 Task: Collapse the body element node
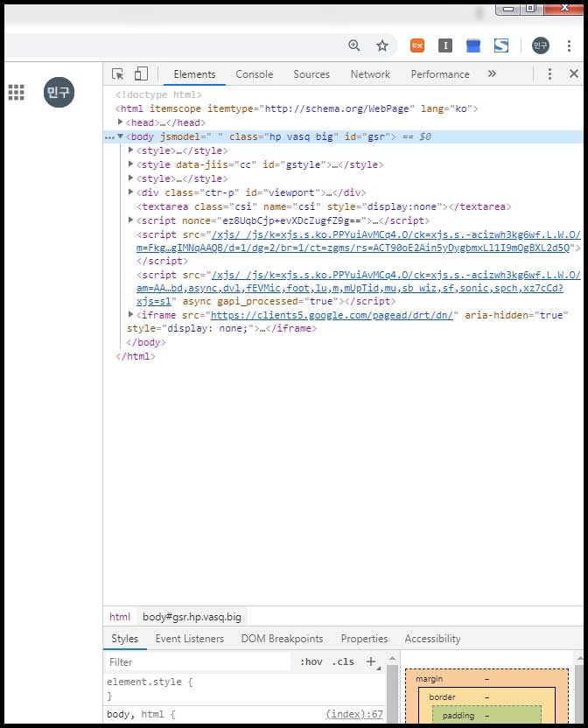[120, 136]
